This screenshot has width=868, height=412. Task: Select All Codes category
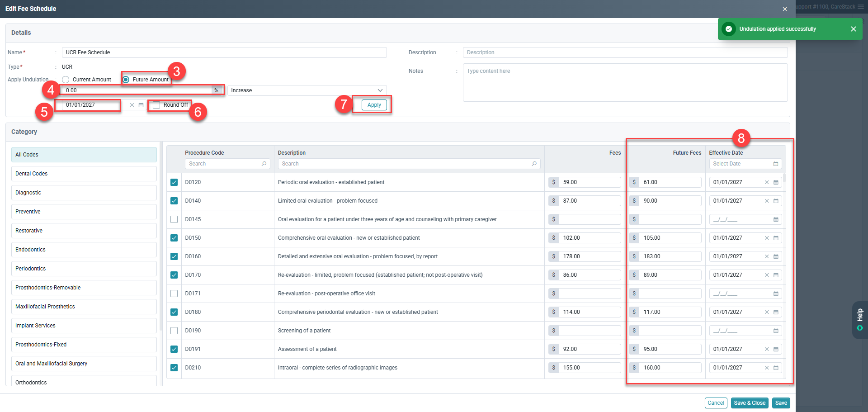(x=84, y=155)
